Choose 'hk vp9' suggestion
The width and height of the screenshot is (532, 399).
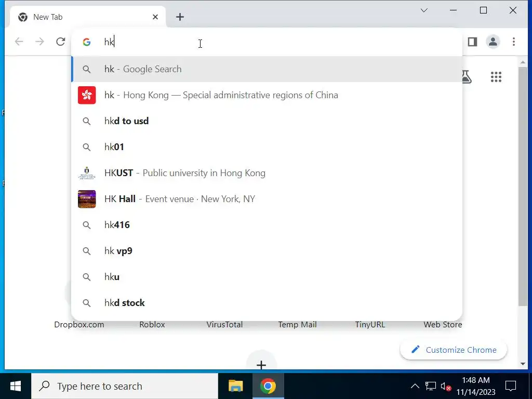pos(267,251)
